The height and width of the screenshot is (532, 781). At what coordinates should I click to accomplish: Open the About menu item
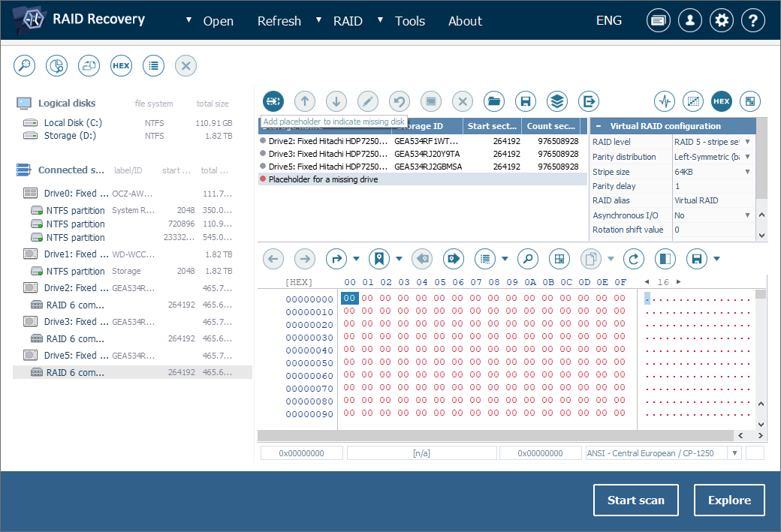point(465,21)
